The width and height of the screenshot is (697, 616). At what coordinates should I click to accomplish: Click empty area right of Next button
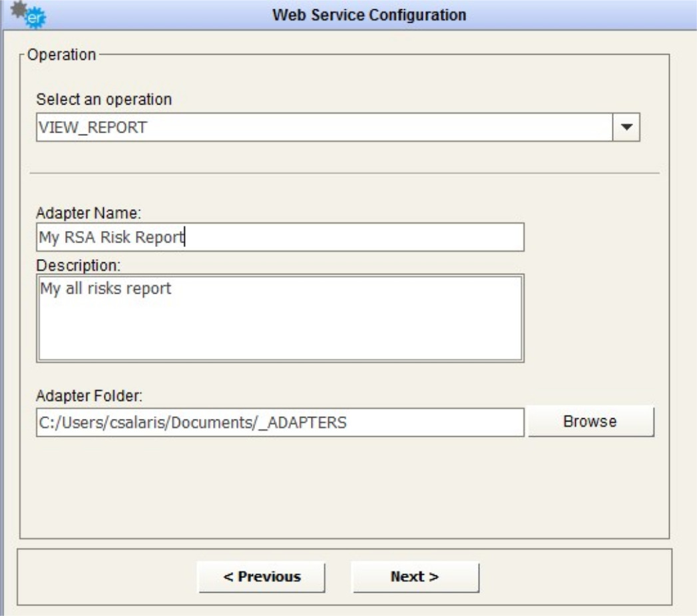click(573, 577)
